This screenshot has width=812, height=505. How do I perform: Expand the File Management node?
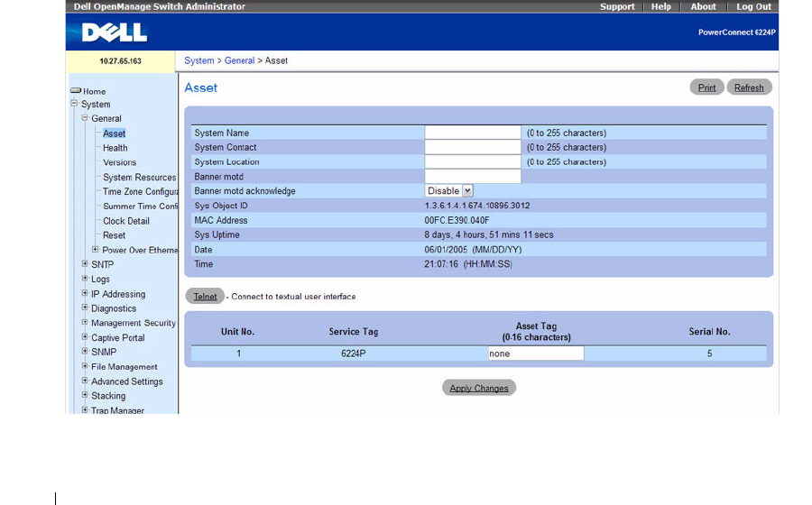85,366
